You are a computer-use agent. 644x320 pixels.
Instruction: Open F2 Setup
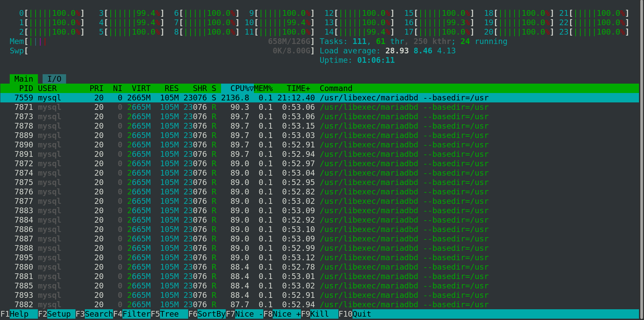coord(57,314)
